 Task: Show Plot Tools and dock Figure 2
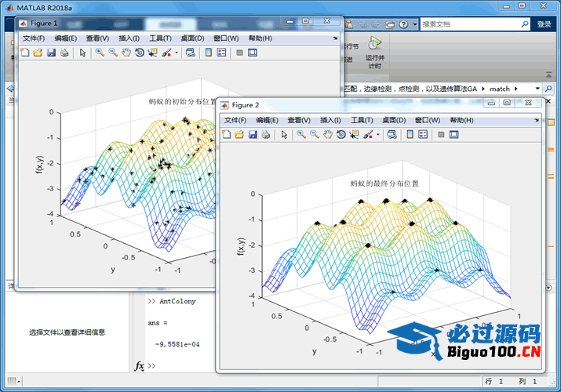[454, 134]
